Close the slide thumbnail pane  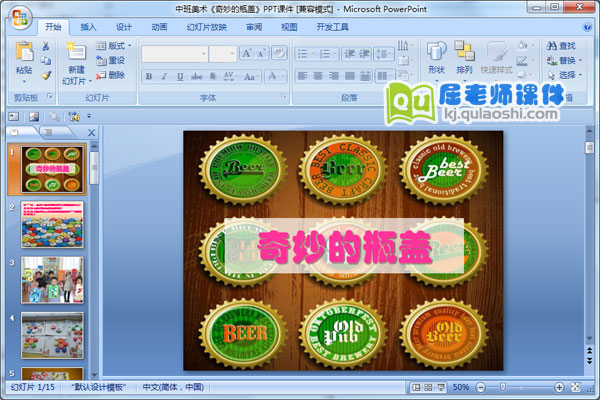[91, 133]
